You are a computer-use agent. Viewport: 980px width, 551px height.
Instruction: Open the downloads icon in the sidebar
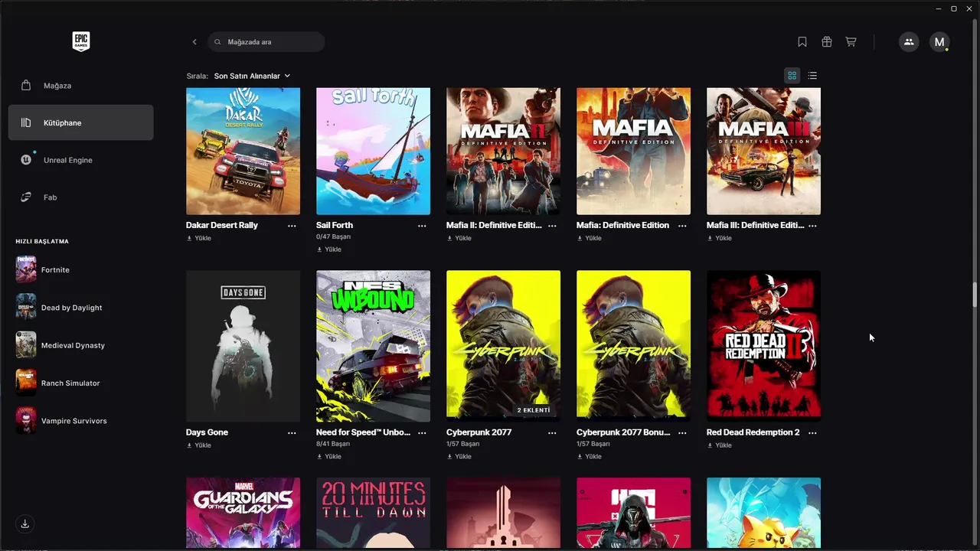pyautogui.click(x=25, y=523)
